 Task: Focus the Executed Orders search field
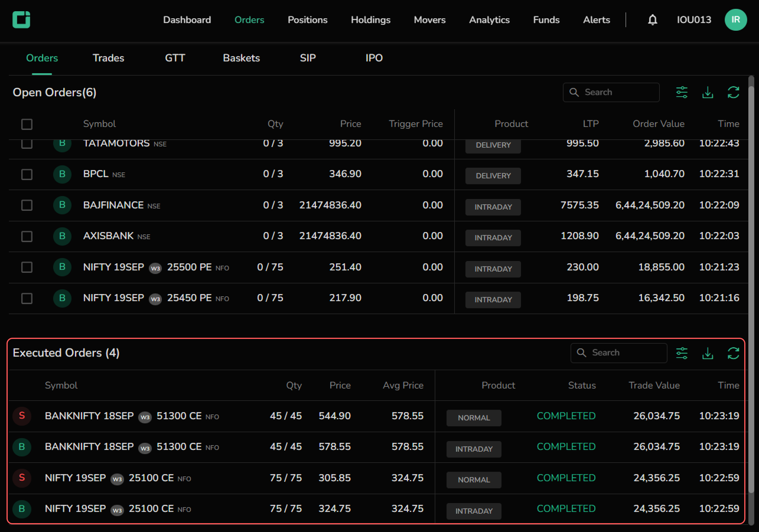click(618, 353)
